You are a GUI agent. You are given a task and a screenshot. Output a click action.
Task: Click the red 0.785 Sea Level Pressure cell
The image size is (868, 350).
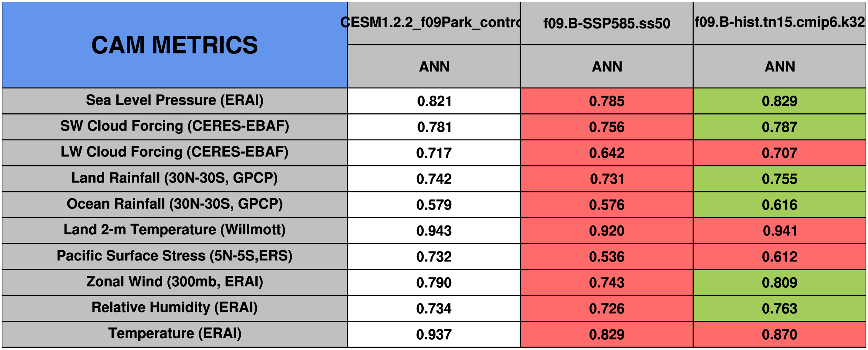pos(607,101)
